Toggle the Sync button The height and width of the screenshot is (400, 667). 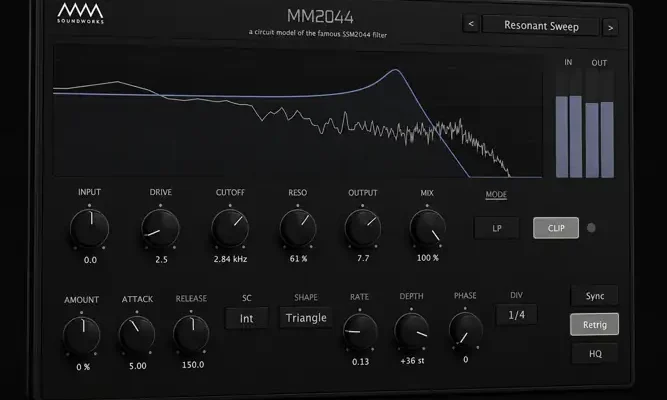pyautogui.click(x=595, y=296)
